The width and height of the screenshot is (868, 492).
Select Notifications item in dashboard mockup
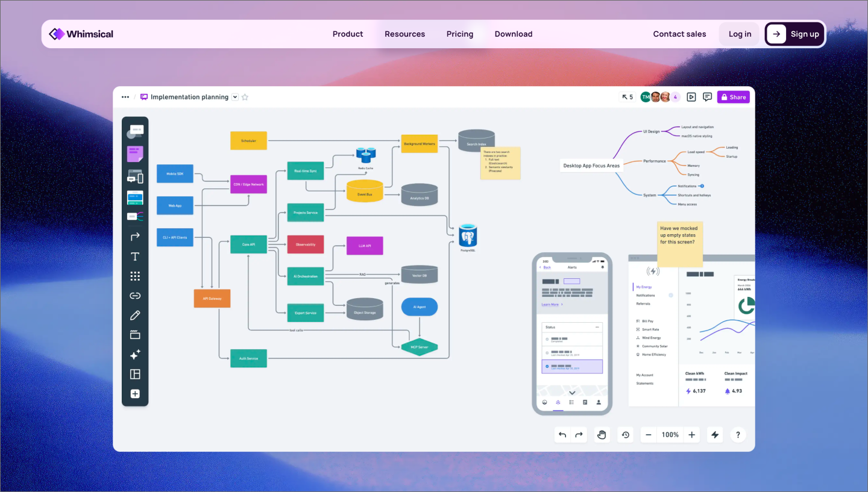646,296
